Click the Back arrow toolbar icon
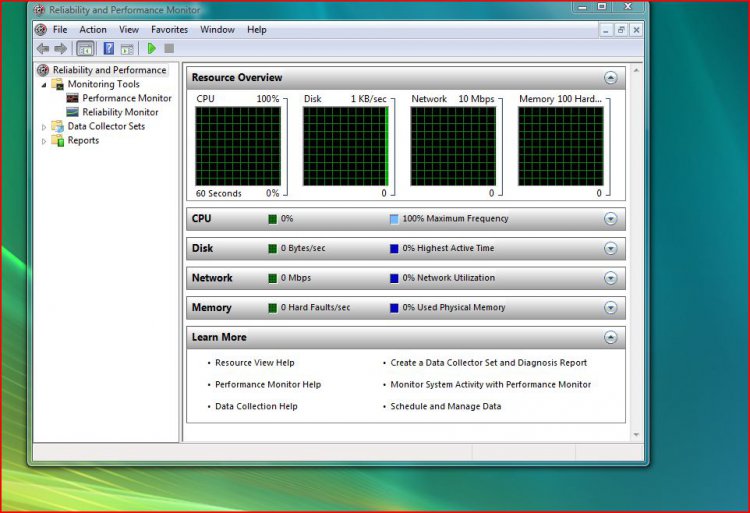The width and height of the screenshot is (750, 513). click(43, 48)
